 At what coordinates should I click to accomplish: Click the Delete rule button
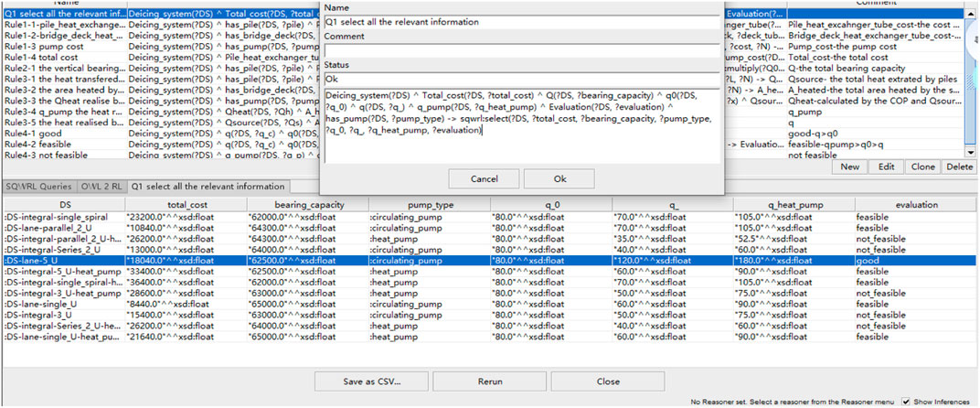coord(959,166)
